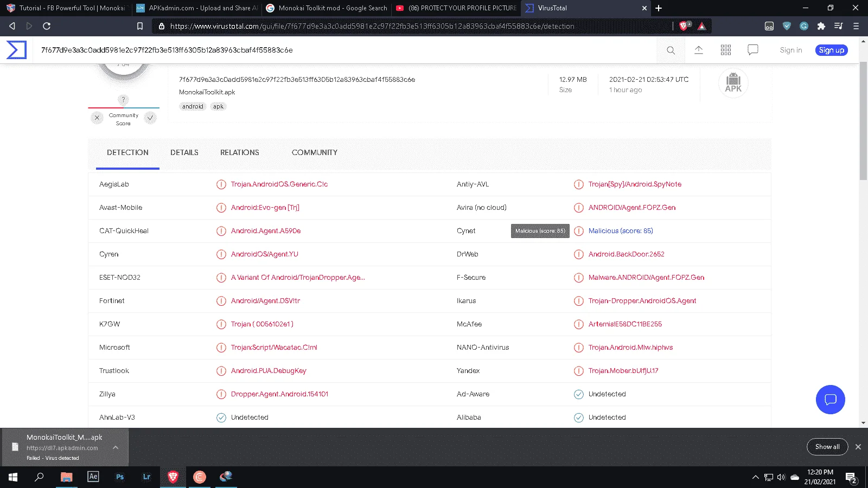This screenshot has width=868, height=488.
Task: Open Brave Shields lion icon in address bar
Action: (685, 25)
